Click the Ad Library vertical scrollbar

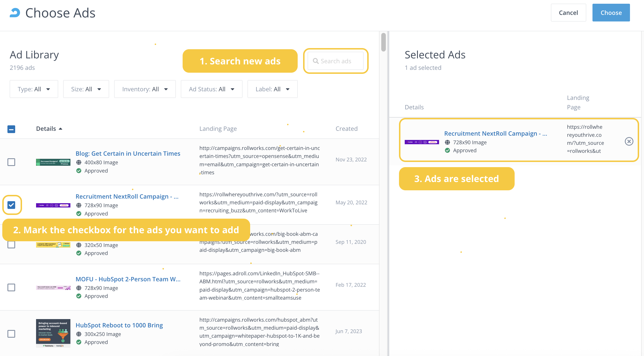tap(384, 42)
